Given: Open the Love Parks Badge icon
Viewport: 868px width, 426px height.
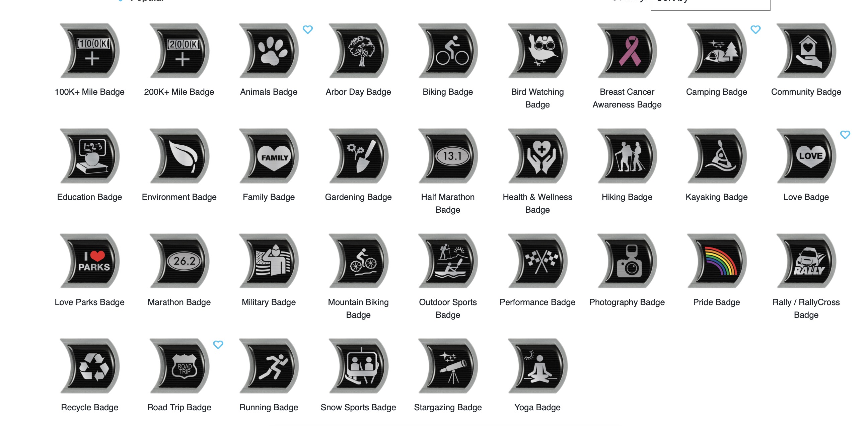Looking at the screenshot, I should pos(90,261).
